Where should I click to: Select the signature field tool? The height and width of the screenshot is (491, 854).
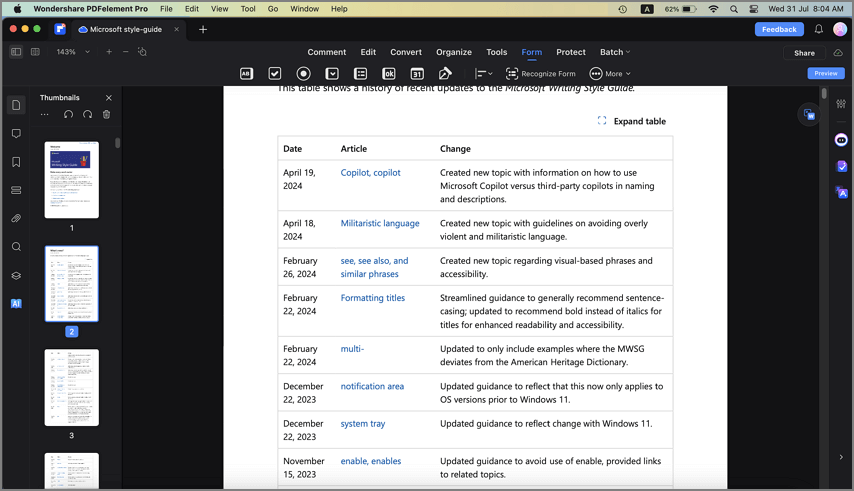[445, 74]
